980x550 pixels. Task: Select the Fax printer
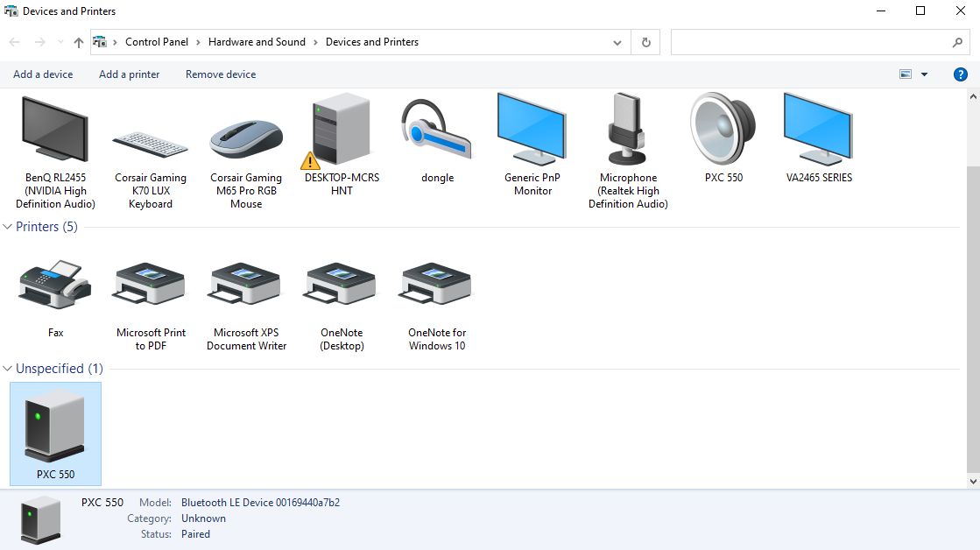point(55,299)
